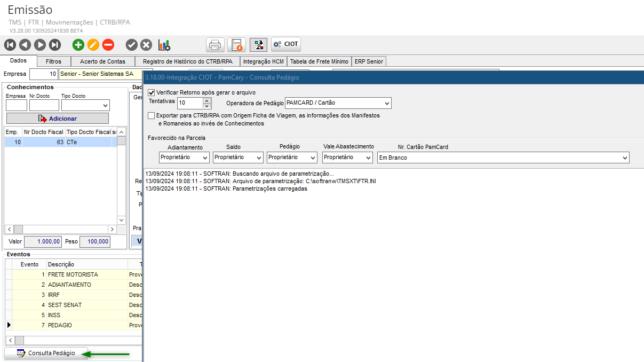The image size is (644, 362).
Task: Select the INSS event row
Action: click(x=75, y=315)
